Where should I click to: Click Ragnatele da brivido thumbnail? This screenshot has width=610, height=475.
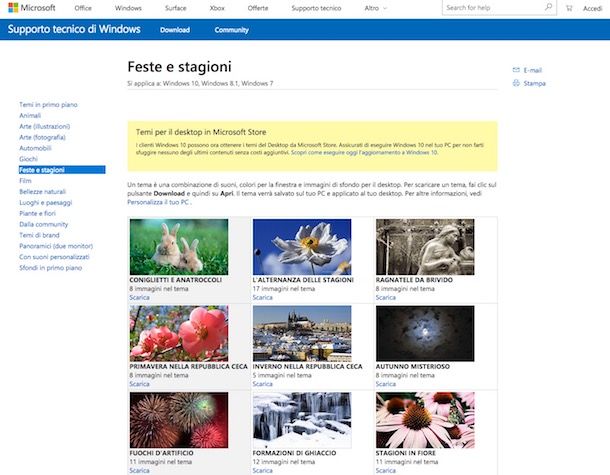click(425, 247)
